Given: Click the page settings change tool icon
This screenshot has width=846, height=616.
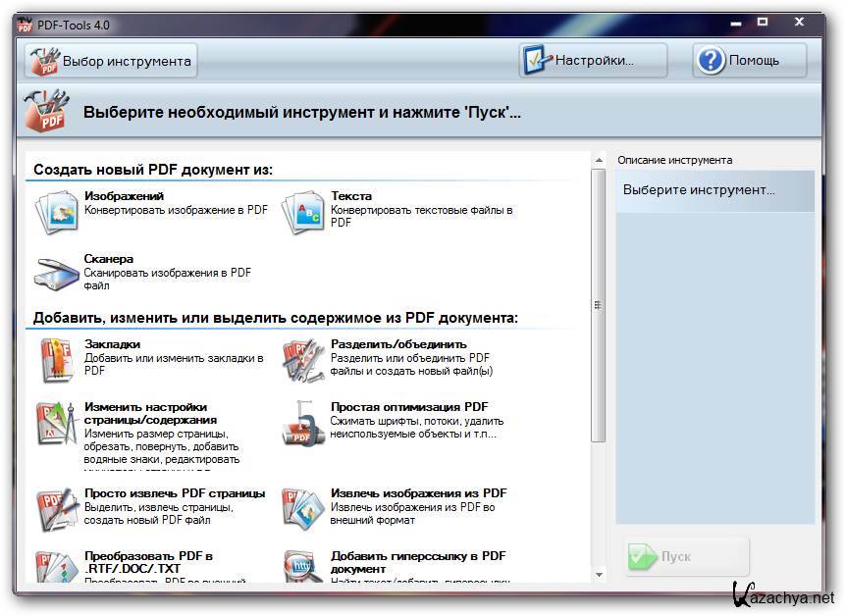Looking at the screenshot, I should [x=56, y=424].
